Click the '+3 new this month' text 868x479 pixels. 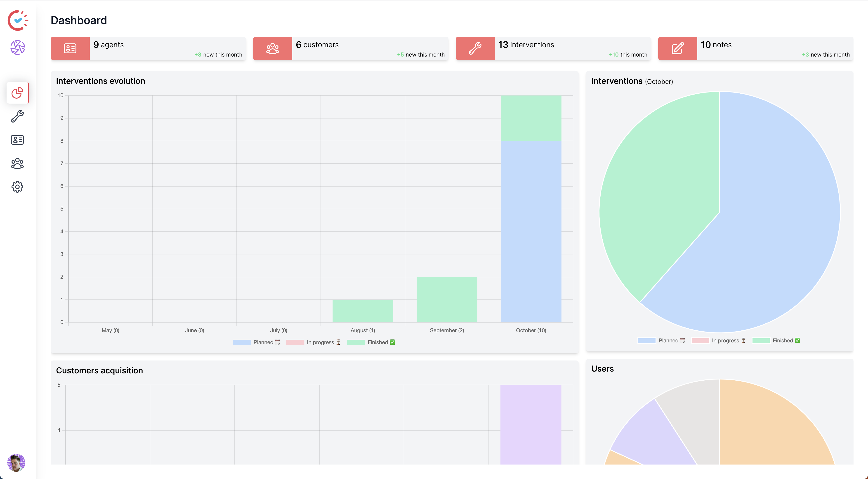[826, 55]
